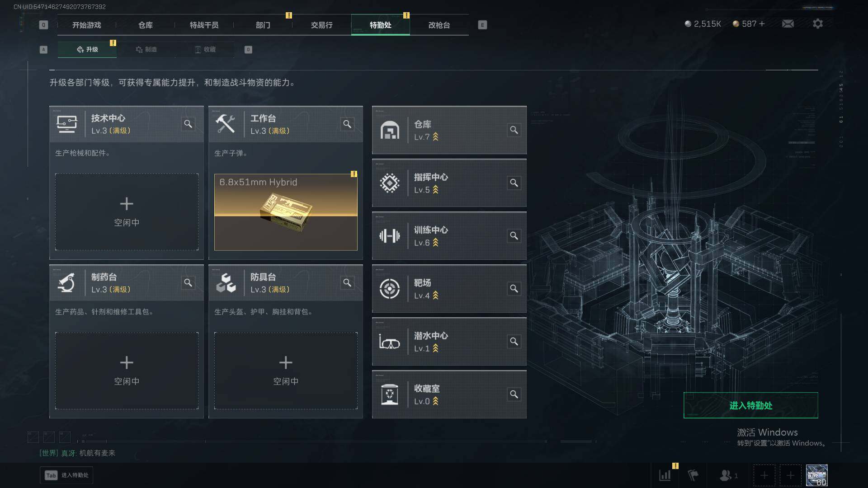Click the idle 空闲中 slot under 技术中心
Viewport: 868px width, 488px height.
pos(127,212)
